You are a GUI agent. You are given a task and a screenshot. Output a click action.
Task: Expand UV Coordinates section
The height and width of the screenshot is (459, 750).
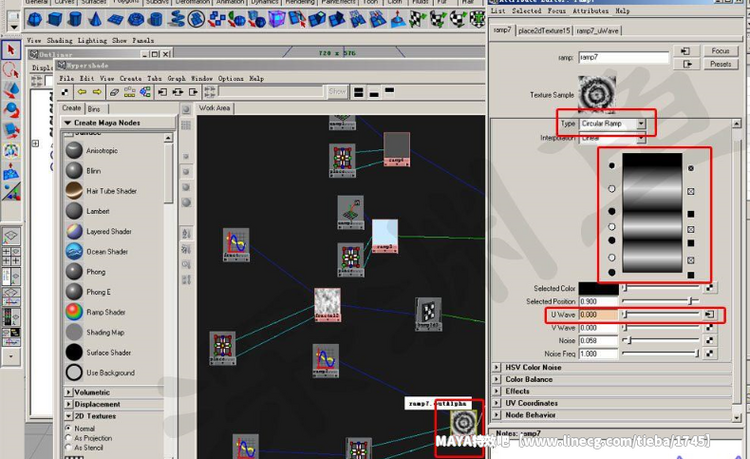pos(496,403)
